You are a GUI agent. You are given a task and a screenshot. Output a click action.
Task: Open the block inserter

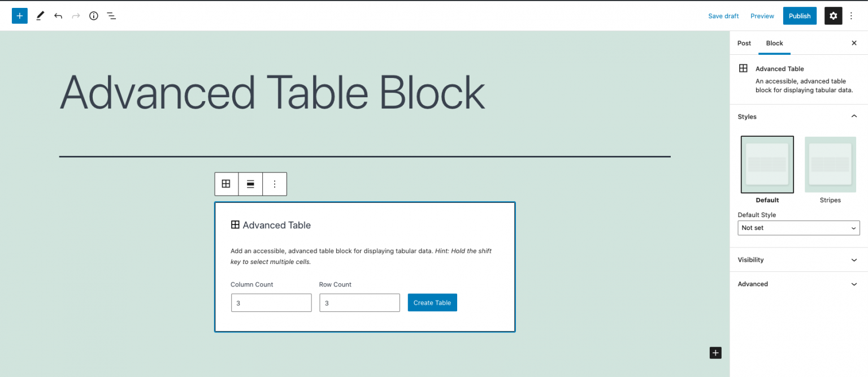pyautogui.click(x=19, y=15)
